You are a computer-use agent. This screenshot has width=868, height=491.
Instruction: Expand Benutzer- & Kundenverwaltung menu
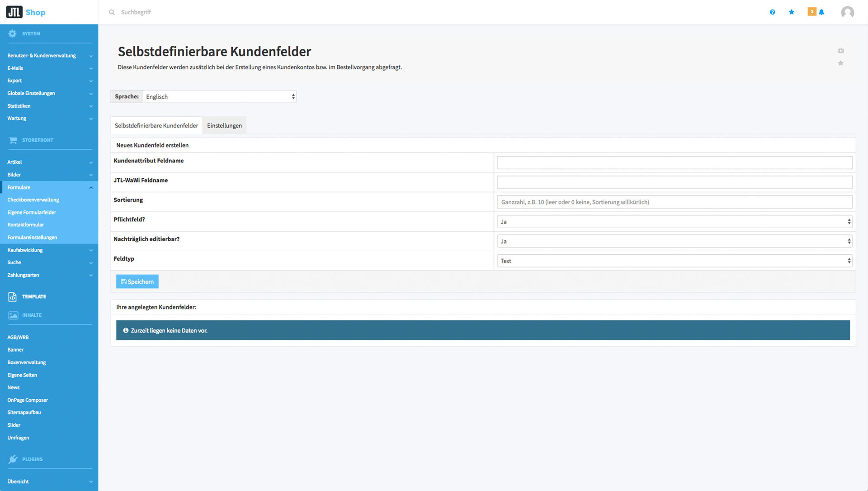click(49, 56)
